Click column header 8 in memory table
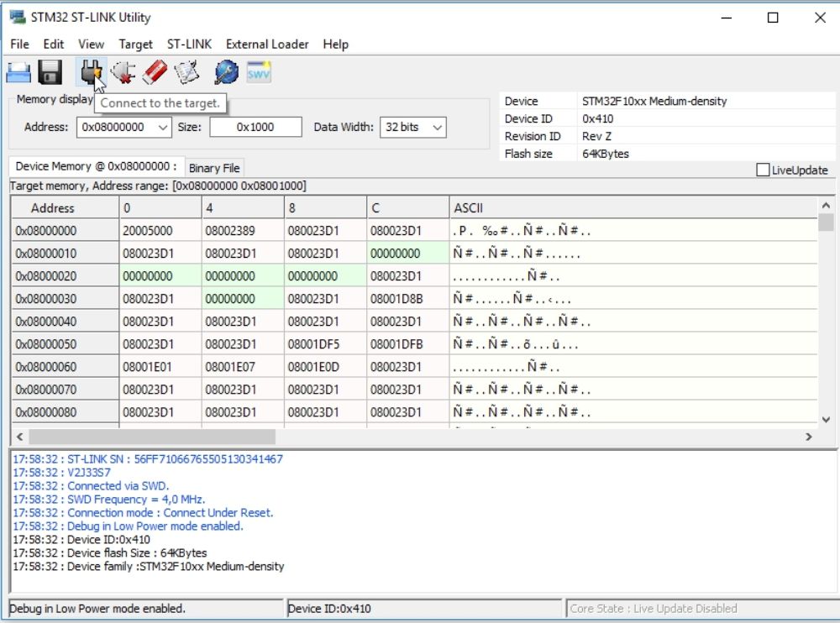The width and height of the screenshot is (840, 623). (325, 208)
